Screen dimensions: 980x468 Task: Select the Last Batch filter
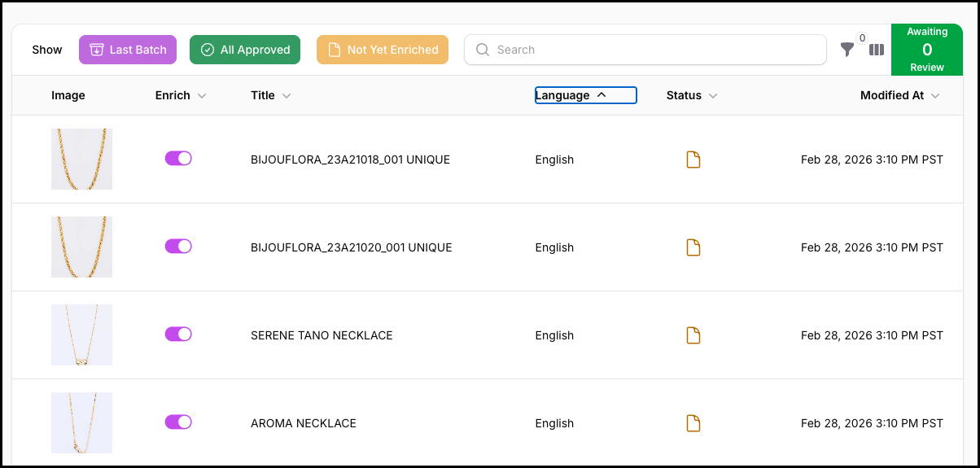(127, 50)
